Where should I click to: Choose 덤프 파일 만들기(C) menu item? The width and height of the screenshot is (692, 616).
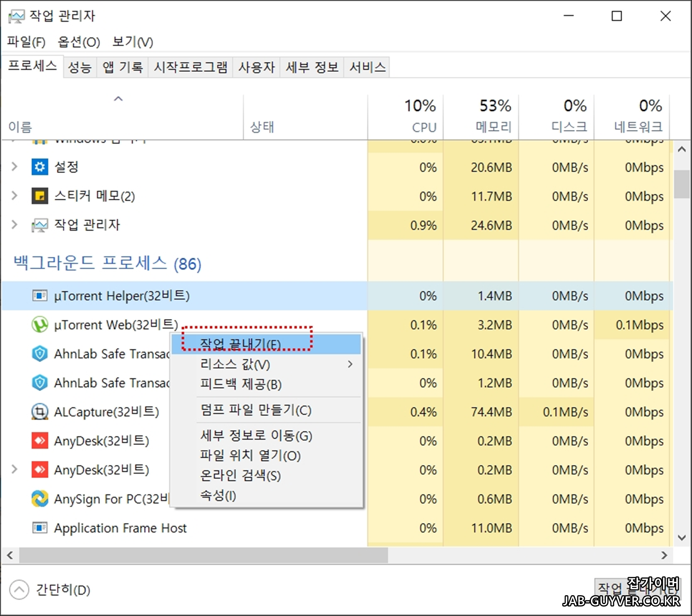pos(266,410)
